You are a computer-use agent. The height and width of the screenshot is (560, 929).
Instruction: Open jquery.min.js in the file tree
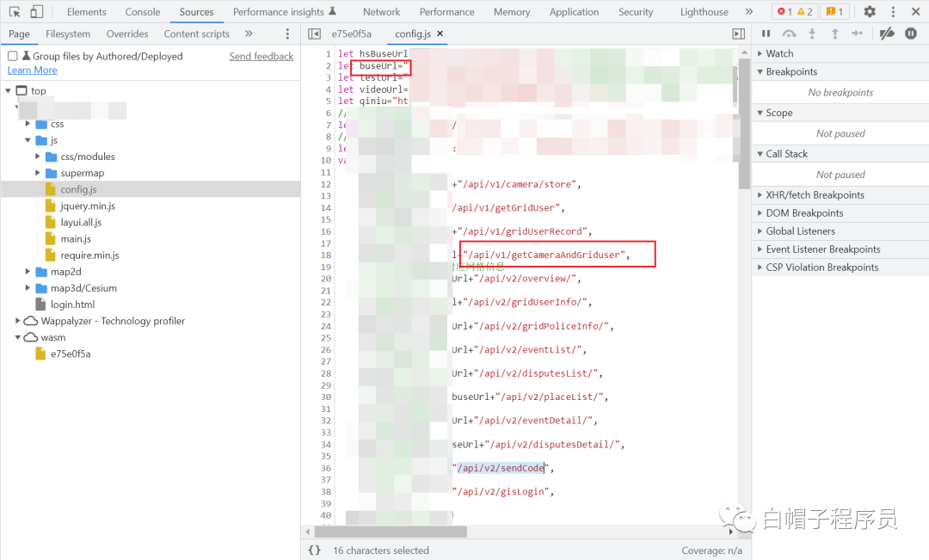tap(88, 206)
